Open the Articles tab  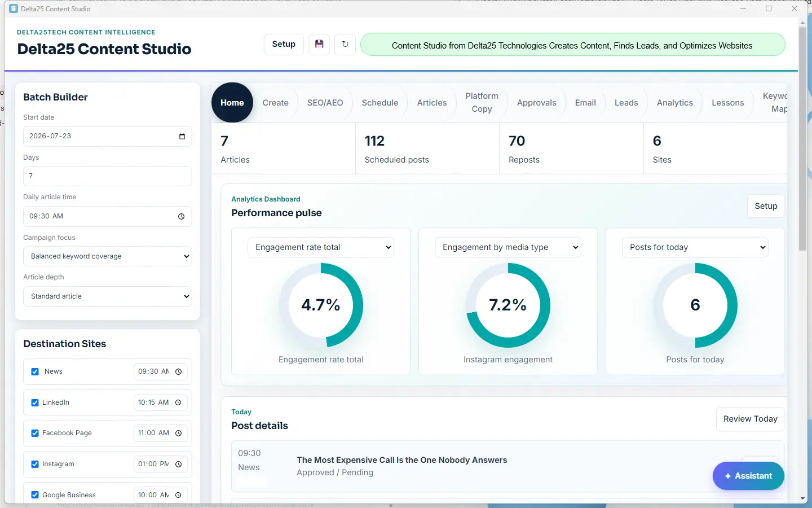tap(432, 103)
